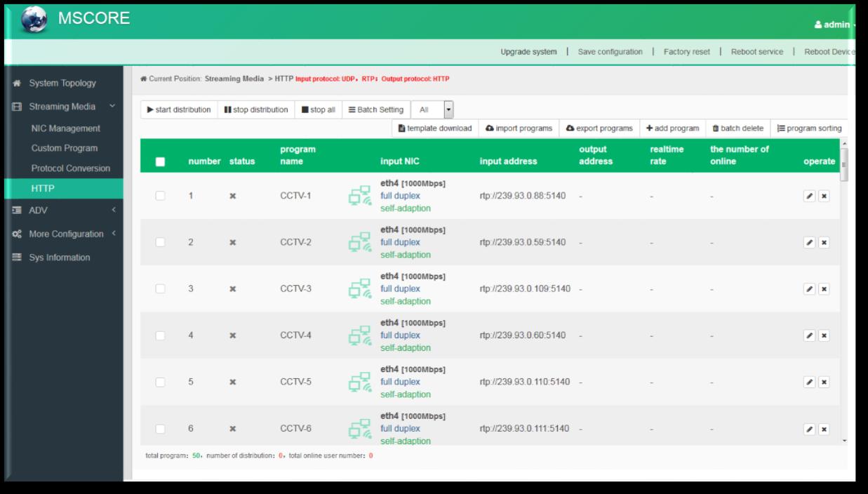This screenshot has width=868, height=494.
Task: Delete the CCTV-1 program with x icon
Action: (824, 196)
